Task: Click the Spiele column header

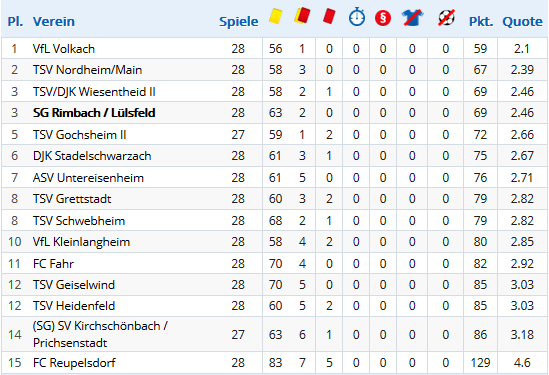Action: coord(238,22)
